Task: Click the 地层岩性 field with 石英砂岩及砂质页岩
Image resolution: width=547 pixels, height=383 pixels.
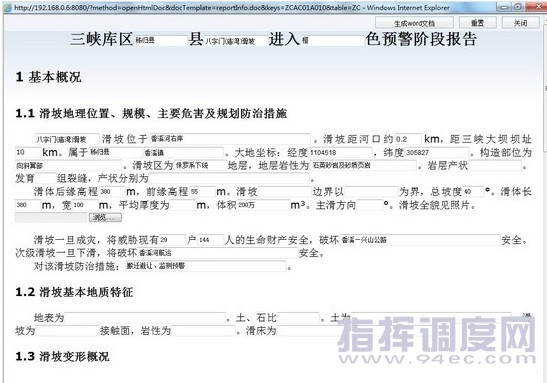Action: [364, 165]
